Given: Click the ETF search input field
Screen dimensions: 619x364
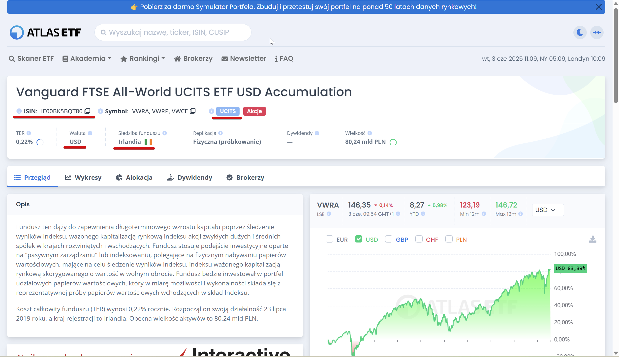Looking at the screenshot, I should coord(173,32).
